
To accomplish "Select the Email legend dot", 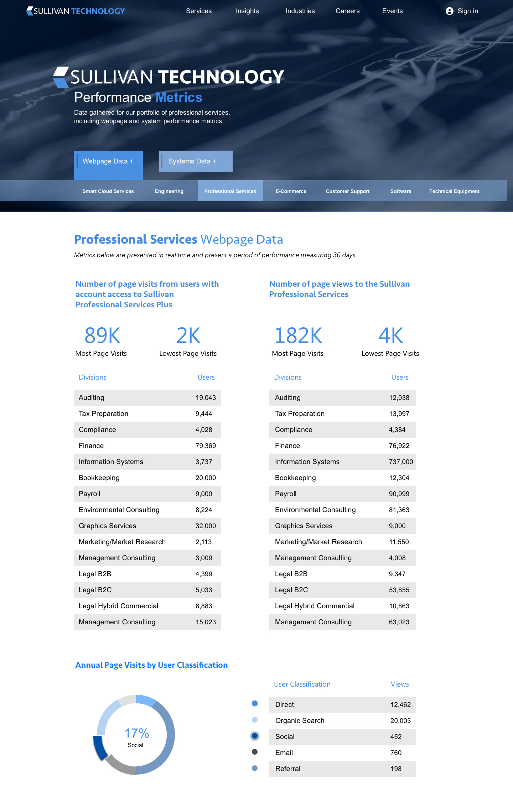I will click(x=255, y=752).
